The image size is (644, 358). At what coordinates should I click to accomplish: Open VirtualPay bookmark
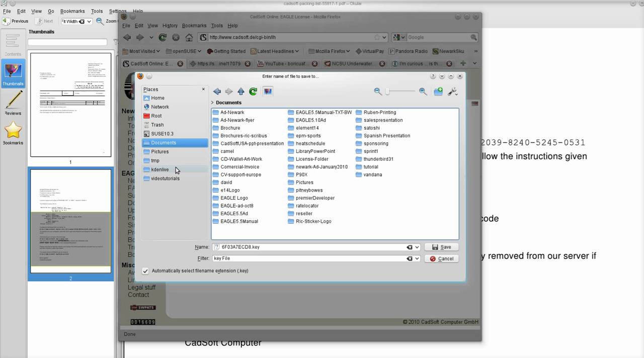pyautogui.click(x=370, y=51)
